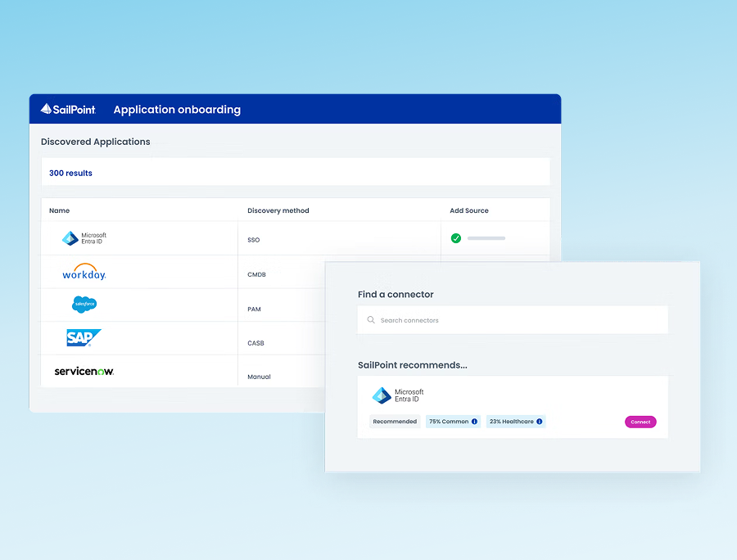Select the CASB discovery method cell
This screenshot has width=737, height=560.
[255, 343]
